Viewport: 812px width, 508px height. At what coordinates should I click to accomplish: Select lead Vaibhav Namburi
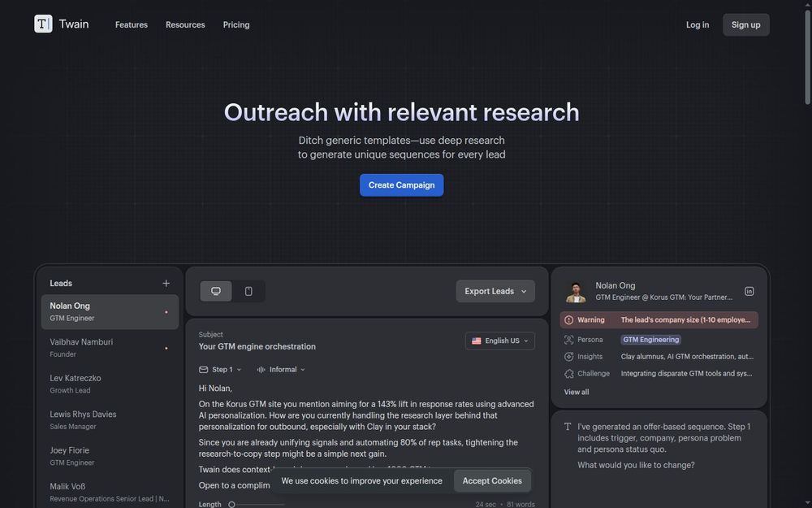110,348
